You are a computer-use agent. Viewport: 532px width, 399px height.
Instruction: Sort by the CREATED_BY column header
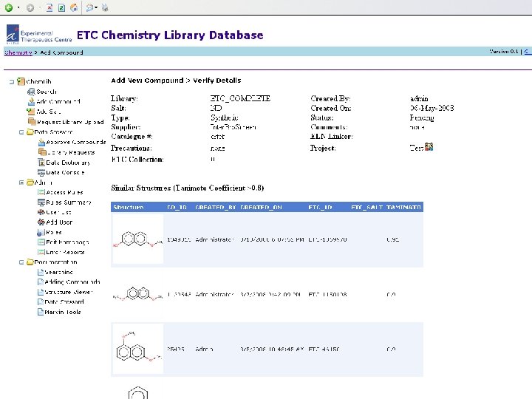pos(216,208)
